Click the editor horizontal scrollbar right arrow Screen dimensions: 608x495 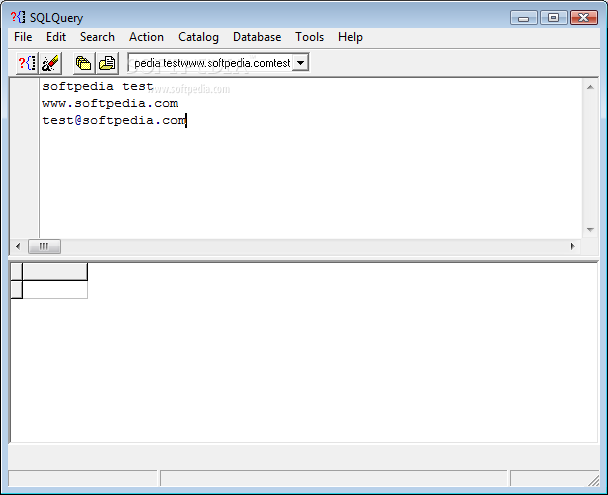coord(572,247)
